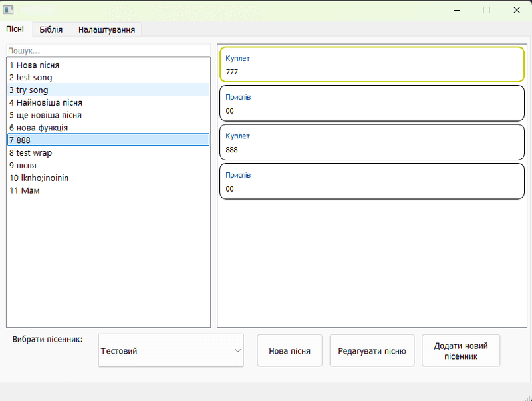Select song '4 Найновіша пісня'
The width and height of the screenshot is (532, 401).
tap(108, 102)
